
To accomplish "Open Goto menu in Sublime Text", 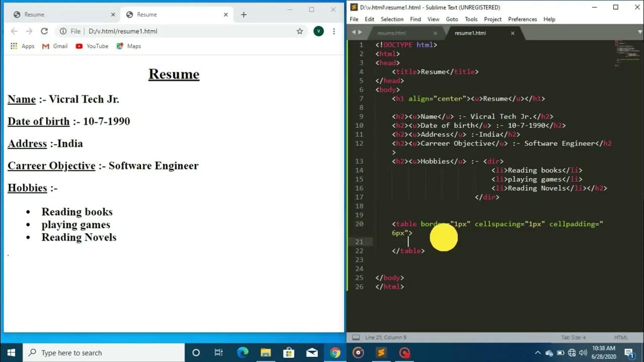I will [452, 19].
